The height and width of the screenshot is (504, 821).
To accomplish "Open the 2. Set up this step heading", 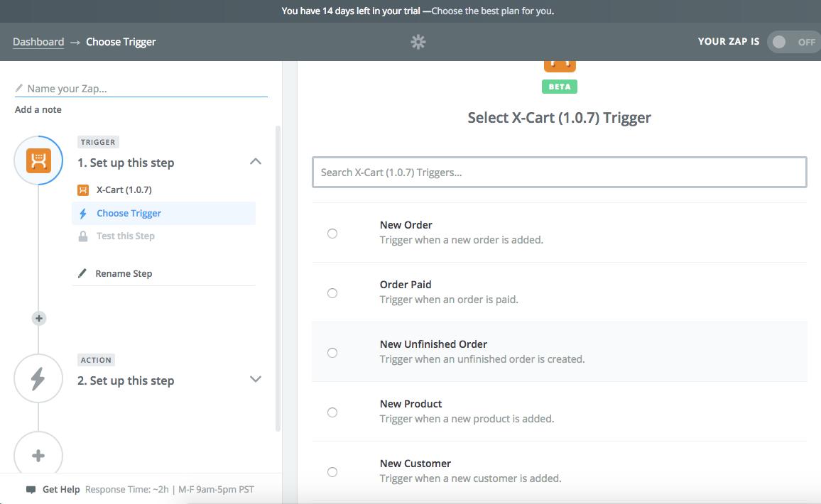I will point(126,380).
